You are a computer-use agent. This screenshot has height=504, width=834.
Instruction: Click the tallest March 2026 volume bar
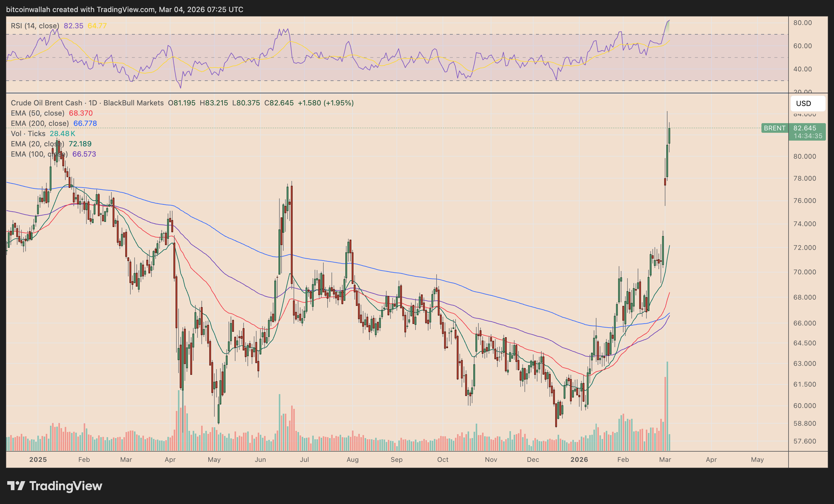click(x=668, y=406)
